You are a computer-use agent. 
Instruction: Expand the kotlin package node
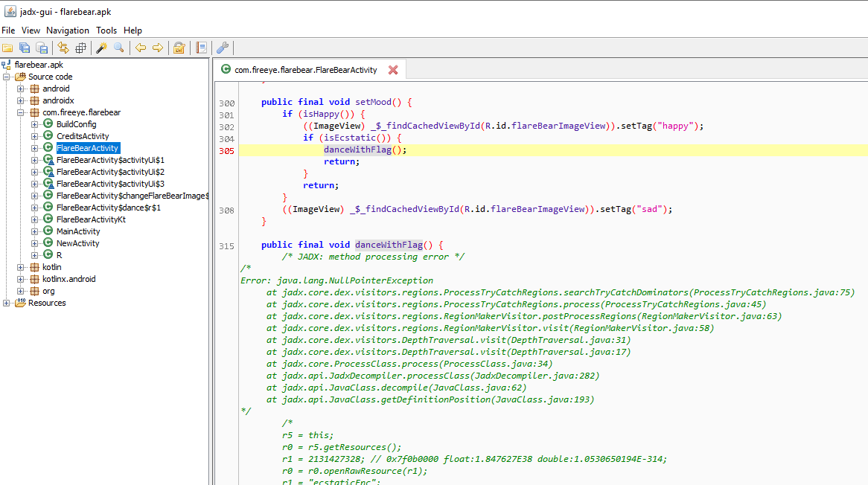pyautogui.click(x=21, y=267)
